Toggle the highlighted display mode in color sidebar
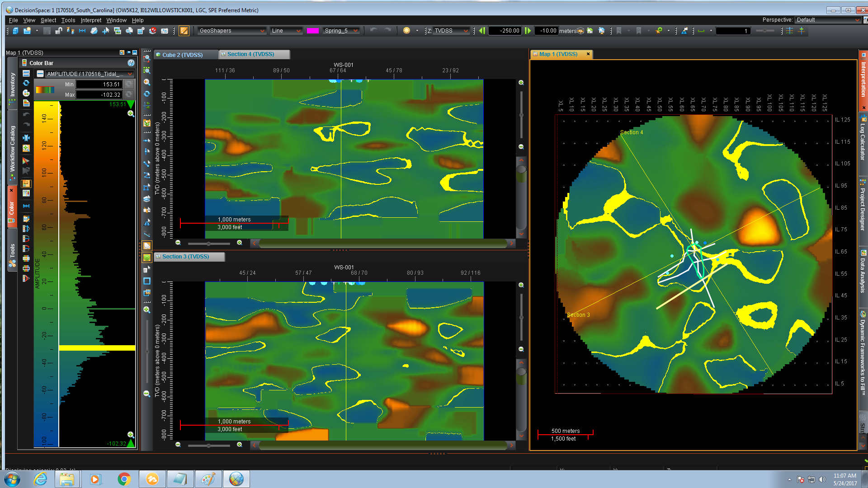Image resolution: width=868 pixels, height=488 pixels. tap(26, 183)
